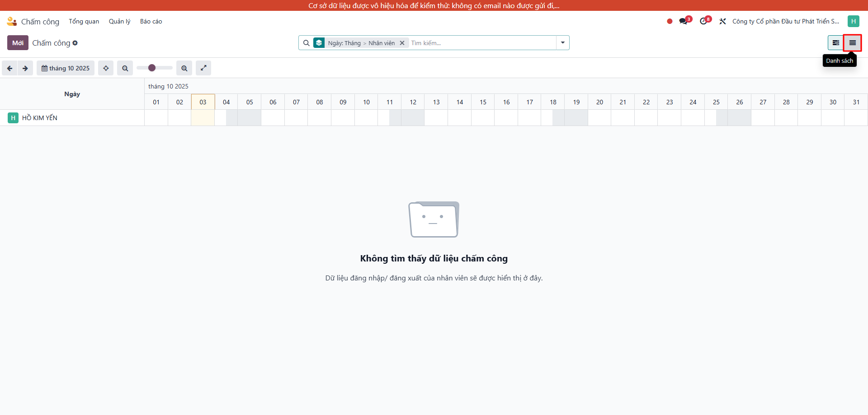The image size is (868, 415).
Task: Click the day 07 column header
Action: tap(296, 102)
